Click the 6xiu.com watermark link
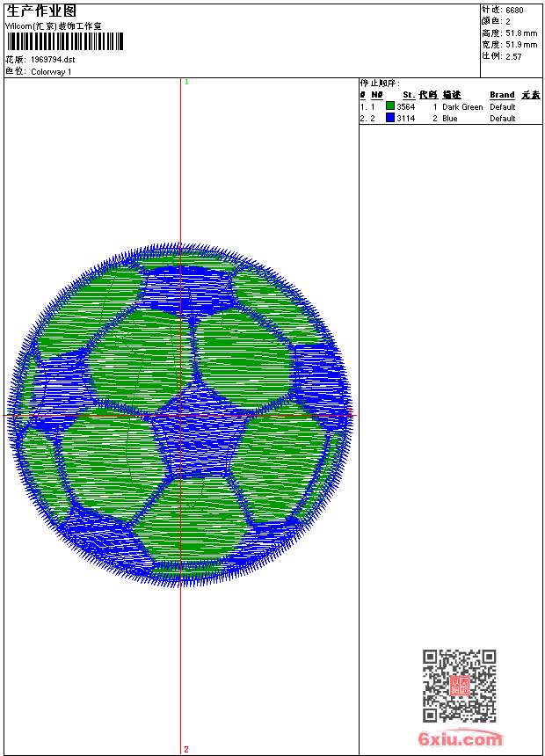Screen dimensions: 545x756 (461, 739)
